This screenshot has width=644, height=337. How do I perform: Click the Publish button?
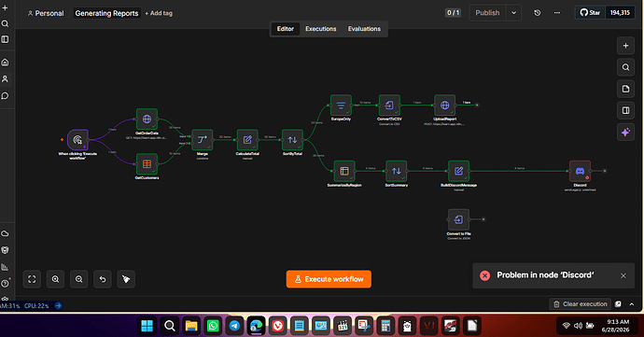pos(487,13)
